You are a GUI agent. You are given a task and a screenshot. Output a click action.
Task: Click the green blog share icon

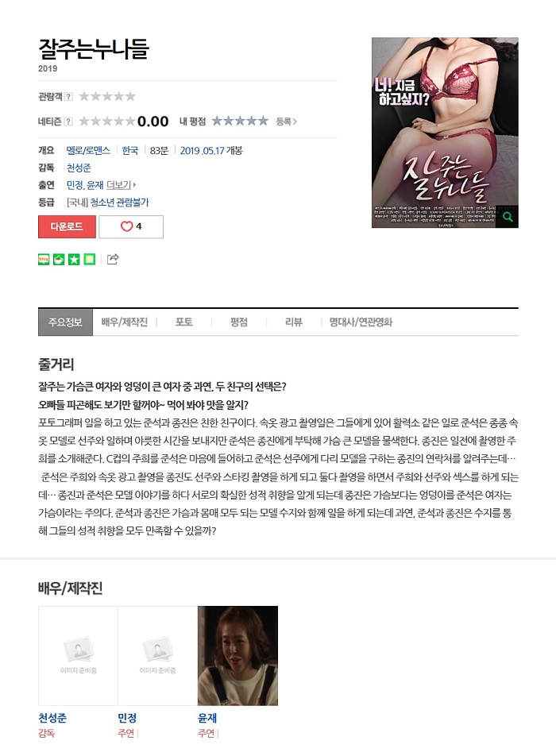pos(44,260)
